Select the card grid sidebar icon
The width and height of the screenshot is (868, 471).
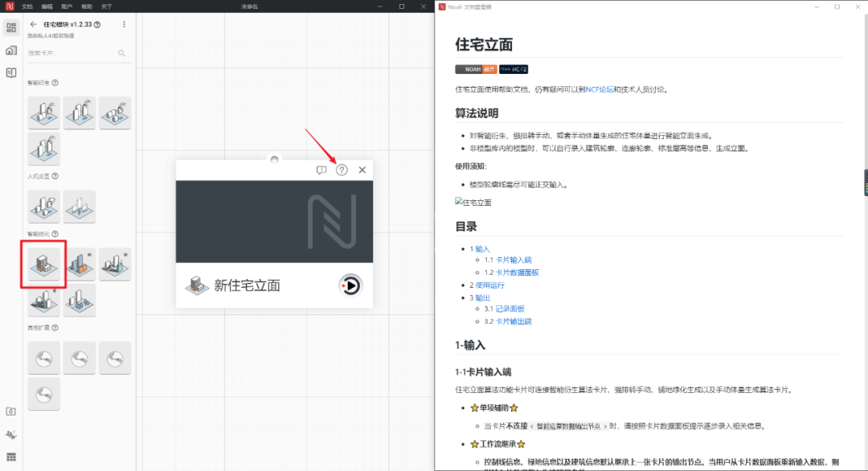click(x=11, y=27)
